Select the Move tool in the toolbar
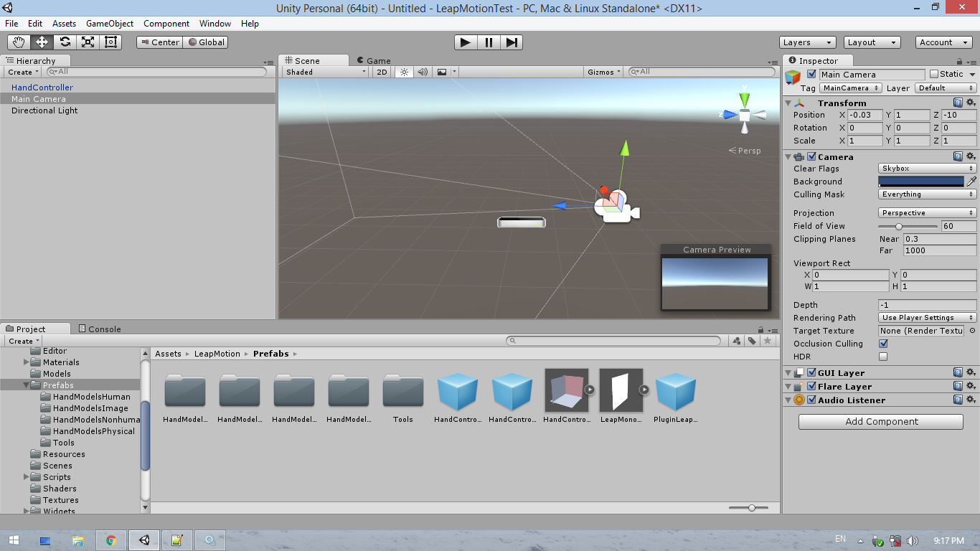 pyautogui.click(x=42, y=42)
